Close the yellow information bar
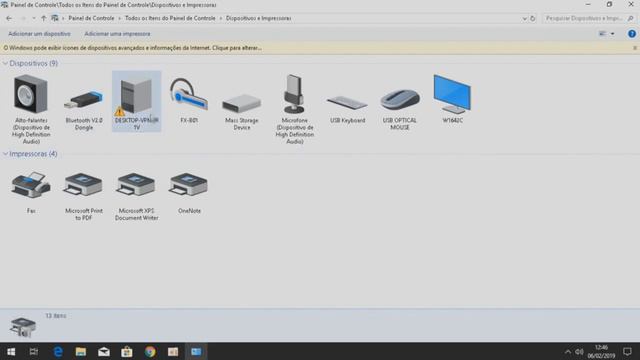 (635, 48)
